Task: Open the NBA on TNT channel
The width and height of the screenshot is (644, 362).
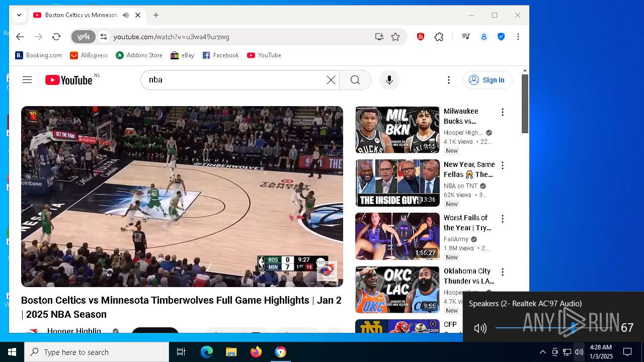Action: click(460, 186)
